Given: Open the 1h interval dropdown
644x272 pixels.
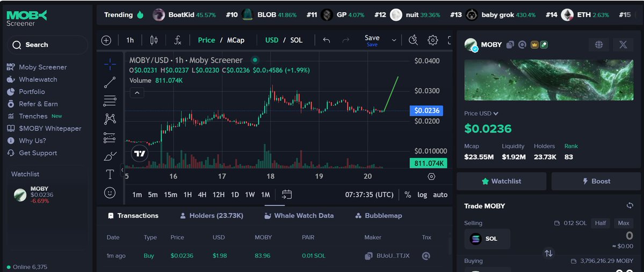Looking at the screenshot, I should click(x=130, y=40).
